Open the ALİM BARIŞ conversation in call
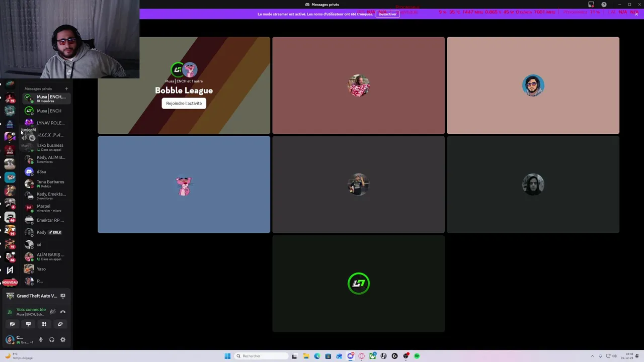644x362 pixels. tap(47, 256)
